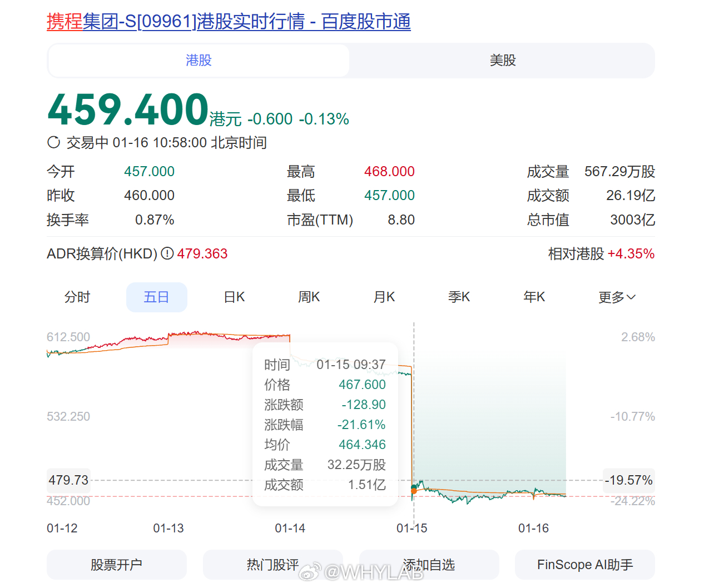Image resolution: width=724 pixels, height=588 pixels.
Task: Select the 月K chart tab
Action: pos(384,297)
